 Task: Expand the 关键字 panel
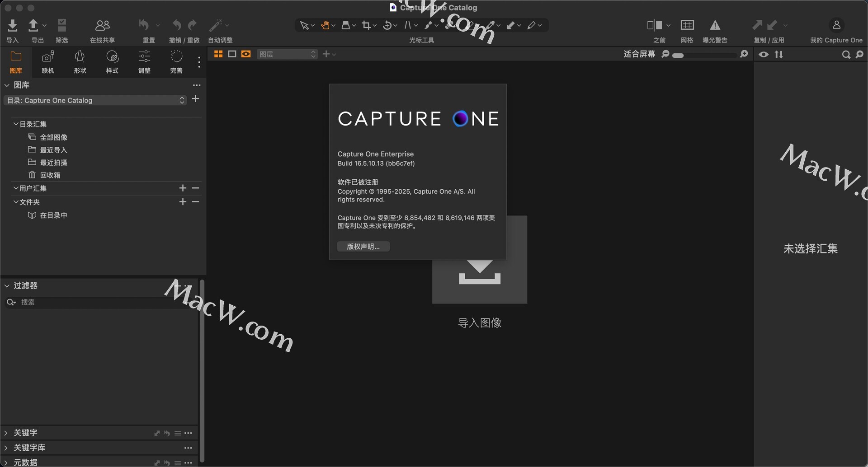pos(6,433)
